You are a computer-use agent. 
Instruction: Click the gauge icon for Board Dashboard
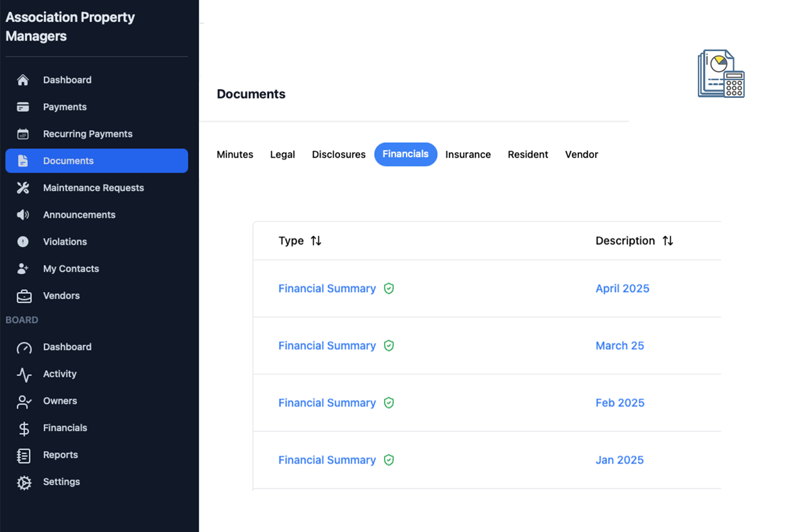24,348
